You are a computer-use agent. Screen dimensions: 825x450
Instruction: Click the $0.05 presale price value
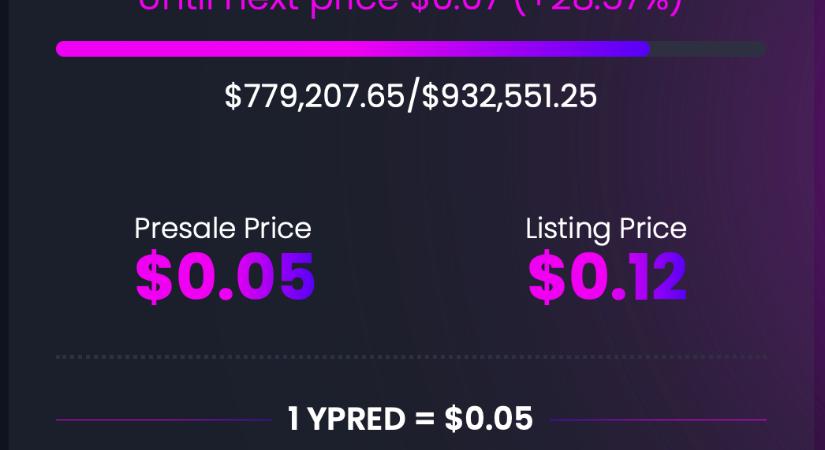tap(225, 277)
